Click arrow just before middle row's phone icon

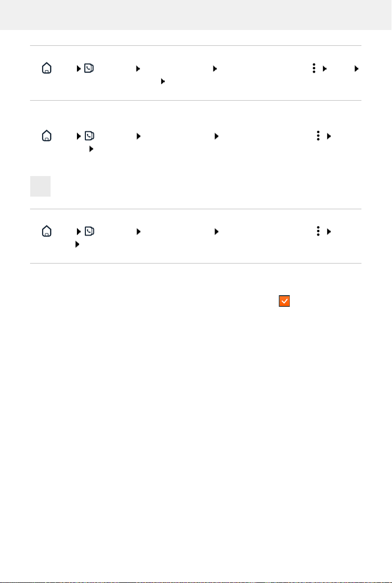[x=79, y=136]
